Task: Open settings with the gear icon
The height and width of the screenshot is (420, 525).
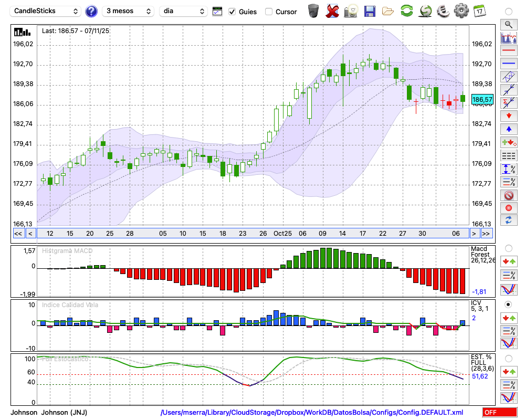Action: pos(461,11)
